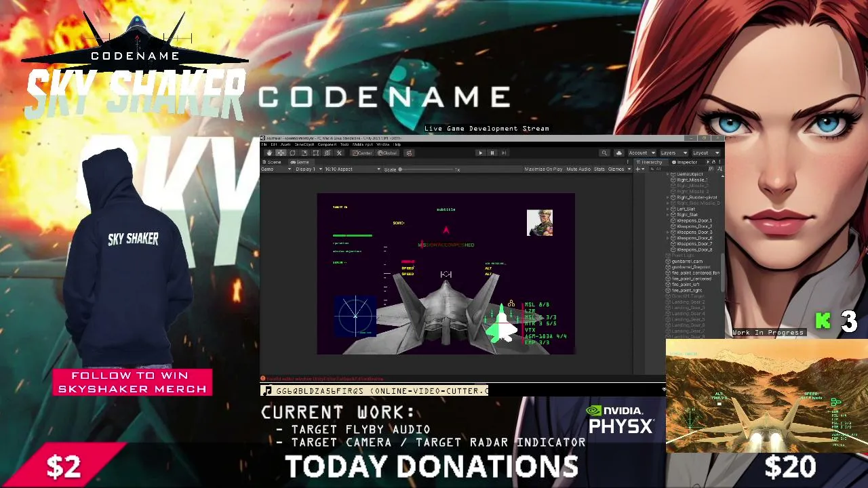Expand the Weapons_Door_3 tree item
This screenshot has height=488, width=868.
pos(669,232)
